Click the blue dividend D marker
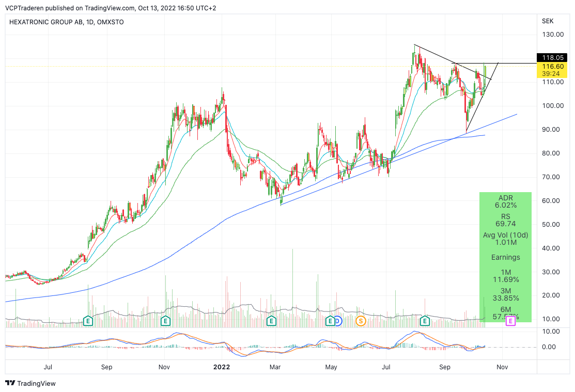 click(337, 321)
